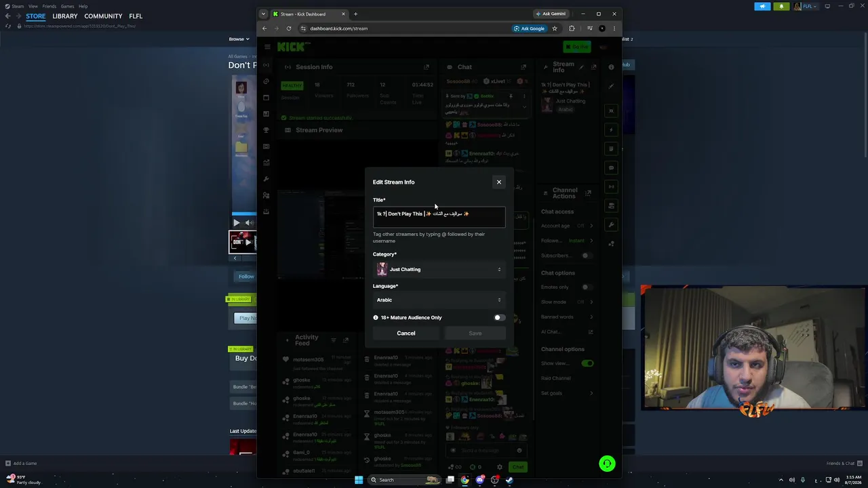Open the LIBRARY tab in Steam

(x=65, y=16)
